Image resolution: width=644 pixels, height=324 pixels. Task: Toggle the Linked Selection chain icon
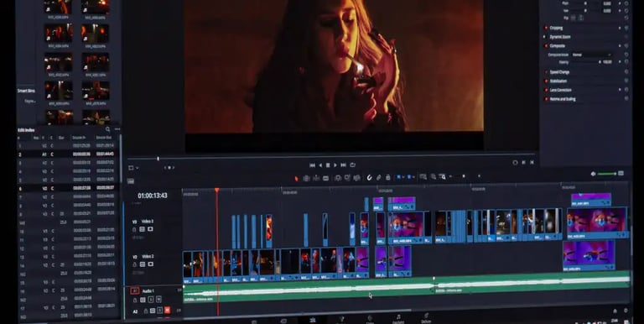379,177
